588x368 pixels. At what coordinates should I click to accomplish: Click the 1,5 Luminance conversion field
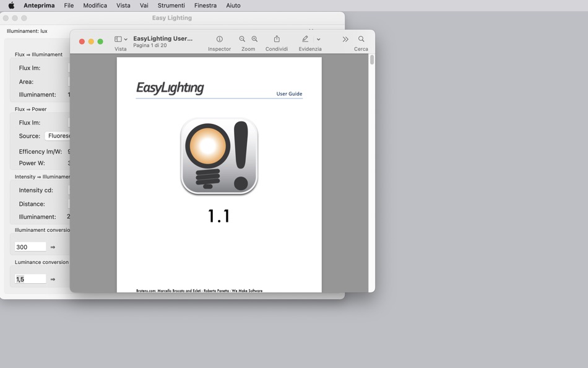[x=30, y=279]
